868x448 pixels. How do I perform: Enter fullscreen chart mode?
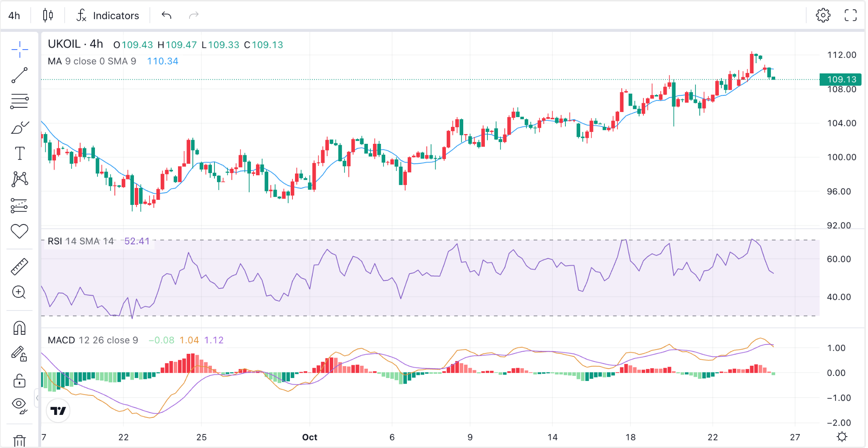tap(850, 16)
